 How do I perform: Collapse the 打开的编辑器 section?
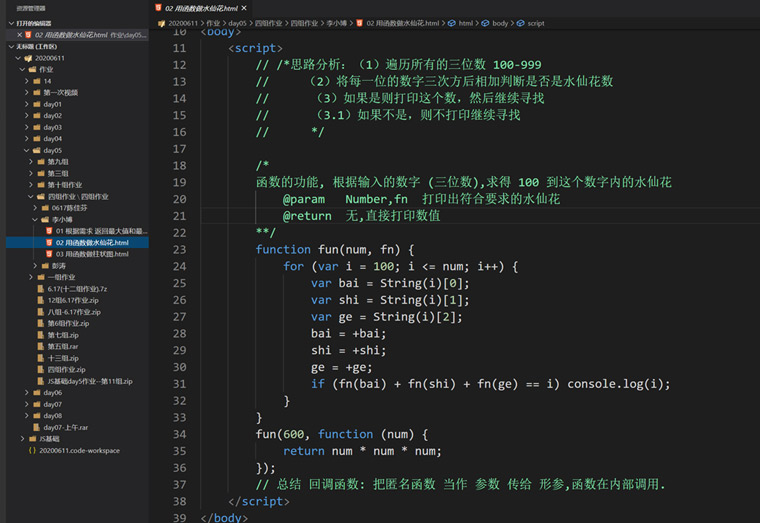[x=11, y=23]
